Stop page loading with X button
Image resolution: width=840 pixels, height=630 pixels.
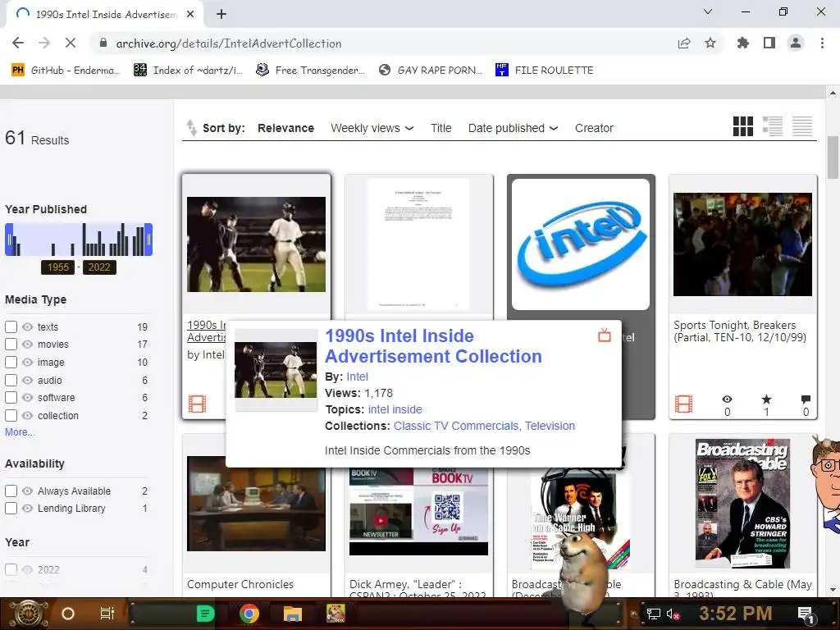pos(71,43)
